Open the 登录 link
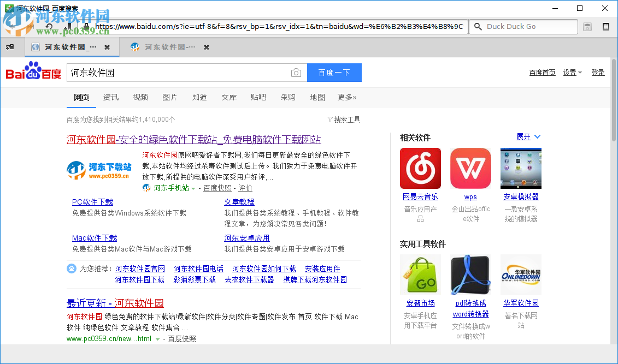The height and width of the screenshot is (364, 618). tap(598, 72)
